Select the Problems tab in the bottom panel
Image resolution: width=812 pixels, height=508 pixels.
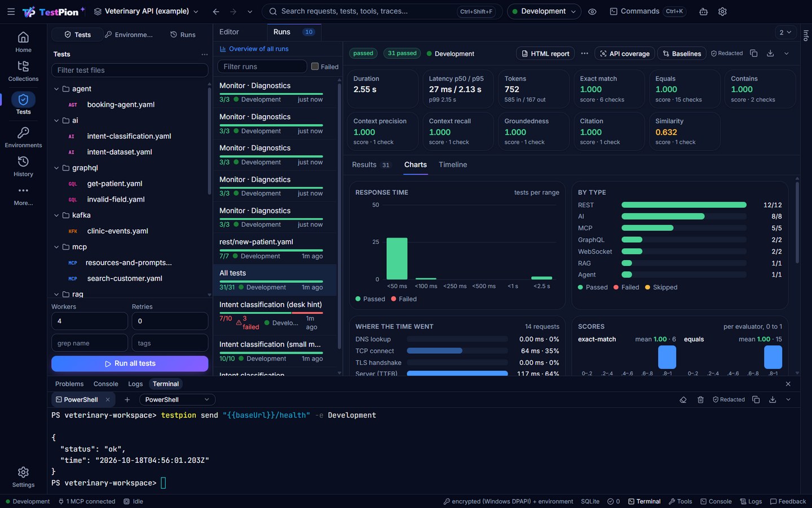(69, 384)
